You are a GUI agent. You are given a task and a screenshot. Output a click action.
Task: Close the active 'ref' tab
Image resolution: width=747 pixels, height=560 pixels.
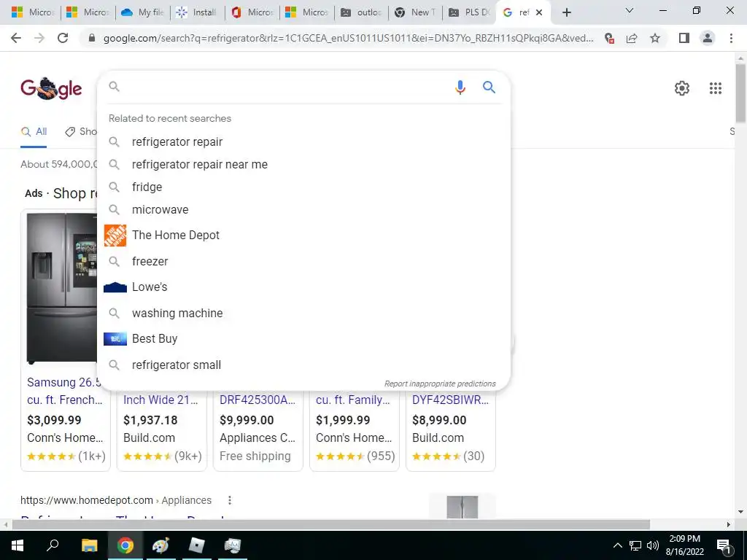point(539,12)
